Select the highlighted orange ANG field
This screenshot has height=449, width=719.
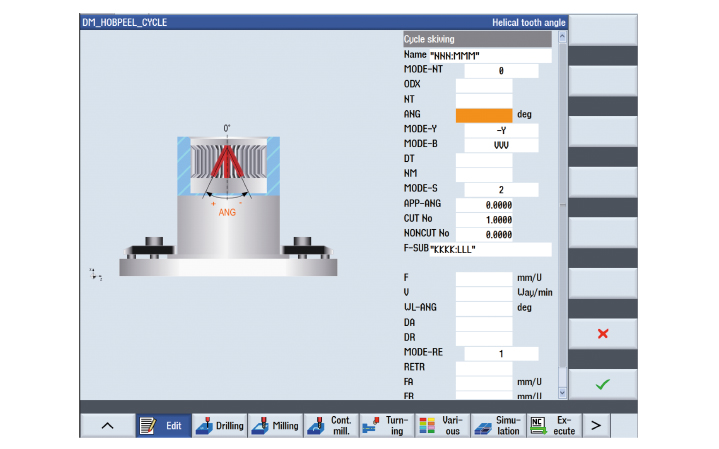(x=483, y=115)
